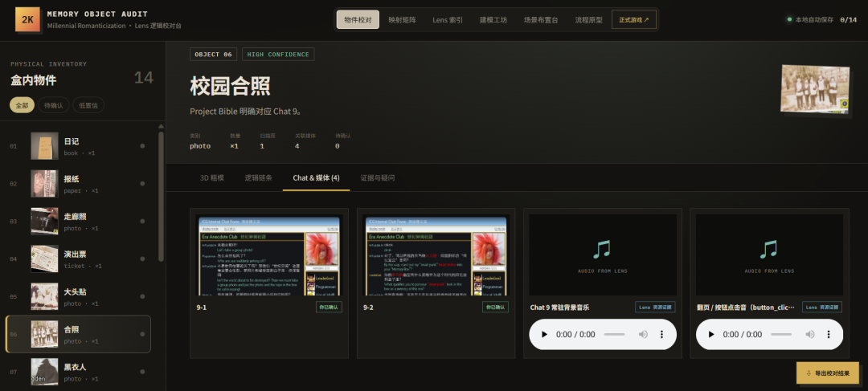The height and width of the screenshot is (391, 868).
Task: Click 导出校对结果 export button
Action: click(x=828, y=373)
